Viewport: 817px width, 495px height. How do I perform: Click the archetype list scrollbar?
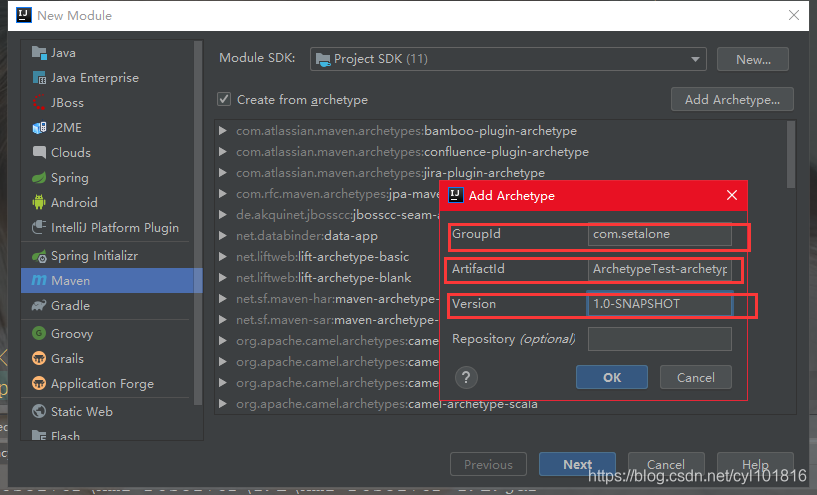click(791, 154)
